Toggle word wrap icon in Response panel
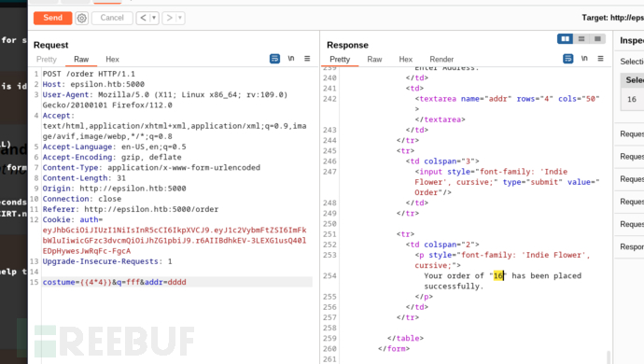This screenshot has width=644, height=364. [568, 59]
